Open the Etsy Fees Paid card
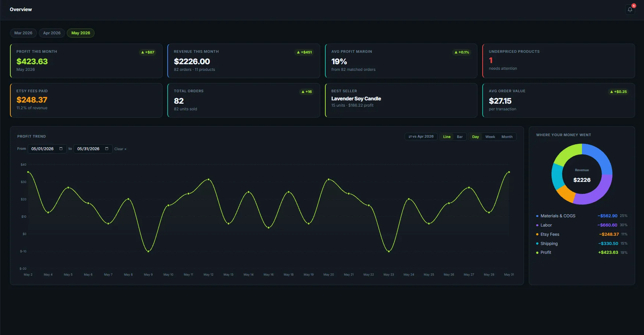This screenshot has width=644, height=335. coord(86,100)
